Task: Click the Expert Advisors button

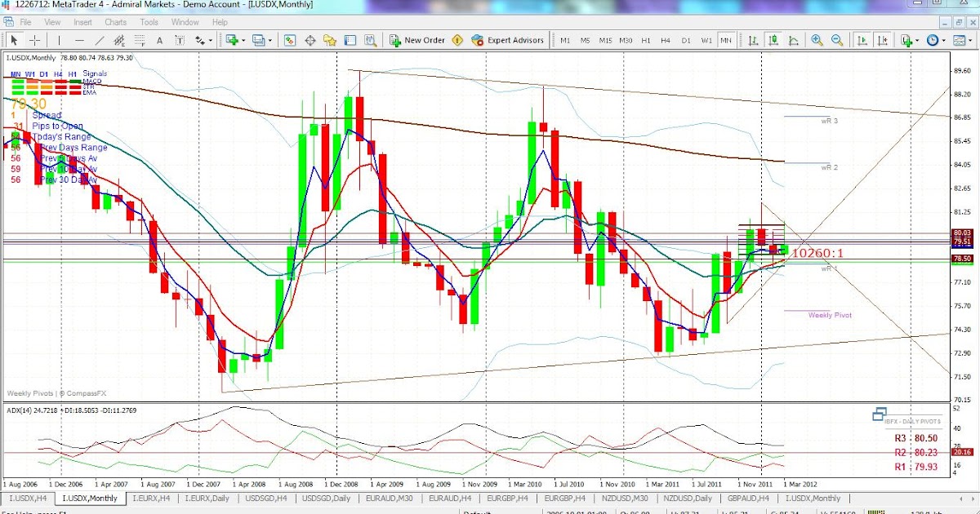Action: 506,40
